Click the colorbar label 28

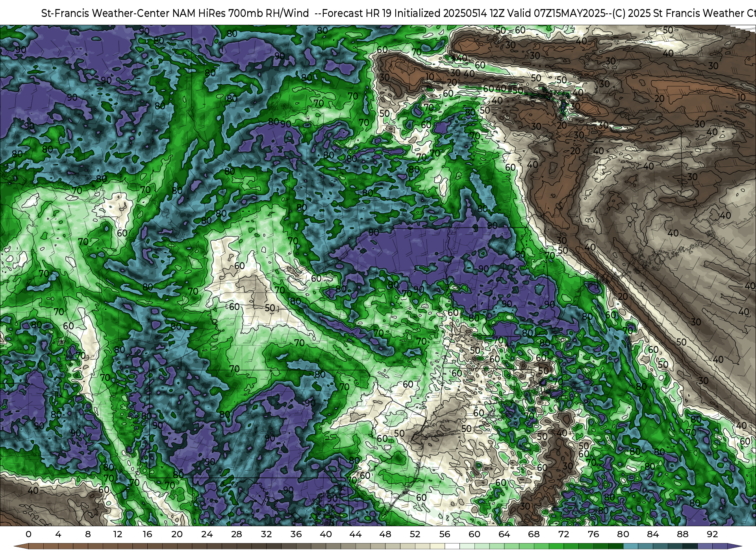[237, 534]
